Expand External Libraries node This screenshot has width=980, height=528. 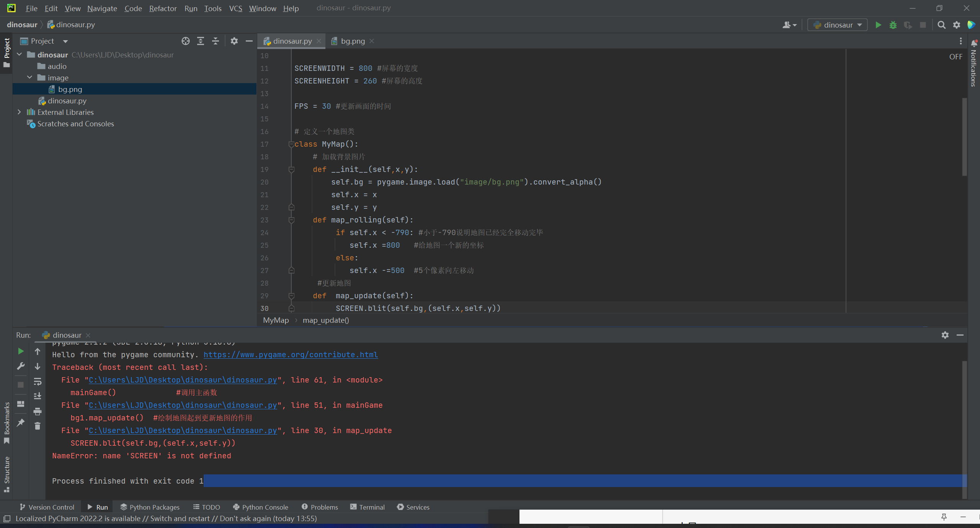click(x=19, y=112)
